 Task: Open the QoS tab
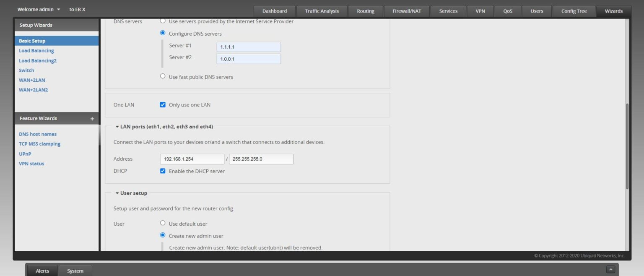pyautogui.click(x=508, y=11)
